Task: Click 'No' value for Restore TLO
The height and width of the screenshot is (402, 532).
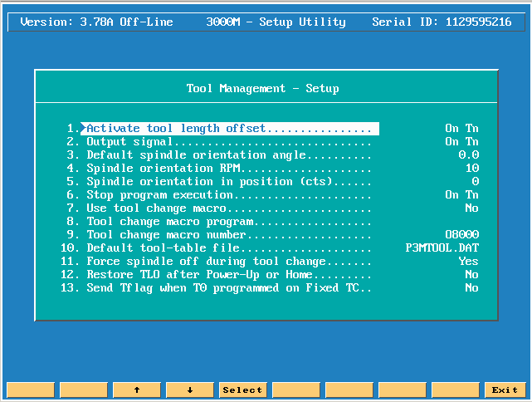Action: click(x=471, y=274)
